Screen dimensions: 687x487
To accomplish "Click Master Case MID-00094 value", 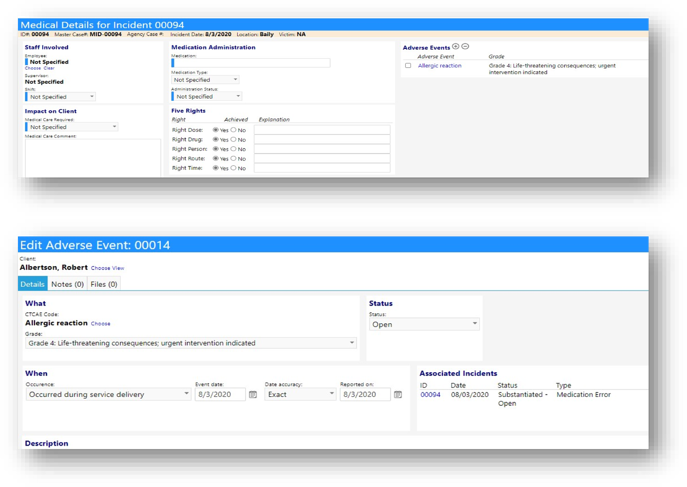I will tap(105, 34).
